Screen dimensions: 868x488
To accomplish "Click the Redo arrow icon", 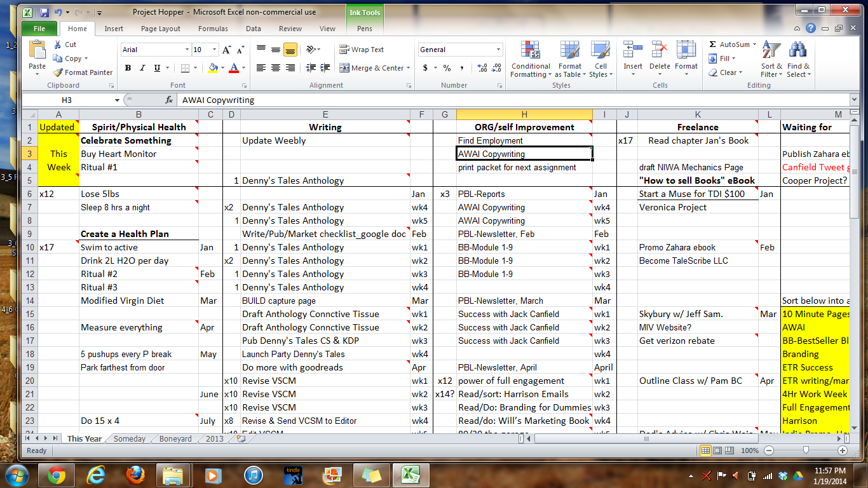I will pyautogui.click(x=78, y=12).
